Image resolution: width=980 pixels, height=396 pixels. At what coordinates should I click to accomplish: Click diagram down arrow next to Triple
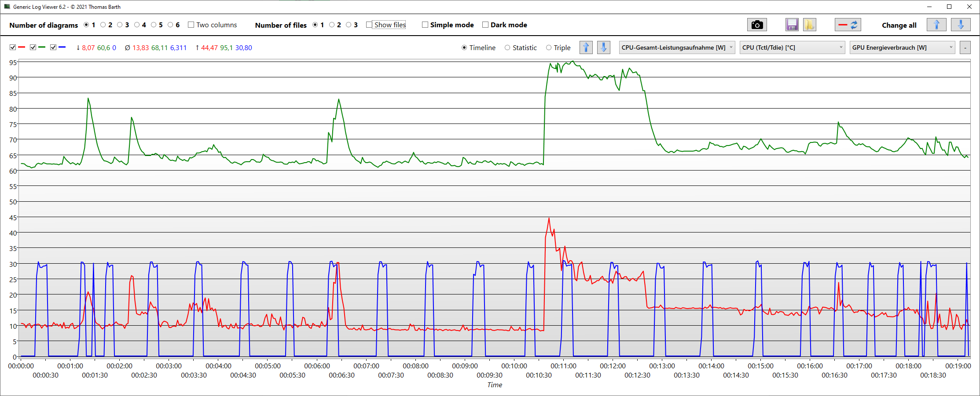[x=603, y=47]
